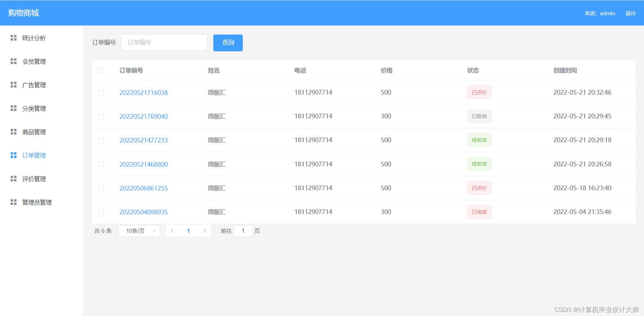The image size is (644, 316).
Task: Click the 已取消 status tag
Action: [479, 116]
